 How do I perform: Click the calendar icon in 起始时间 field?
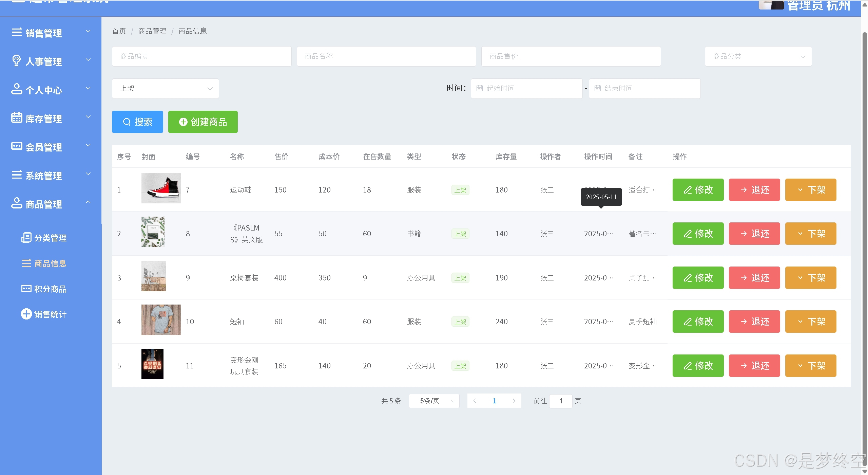coord(480,89)
